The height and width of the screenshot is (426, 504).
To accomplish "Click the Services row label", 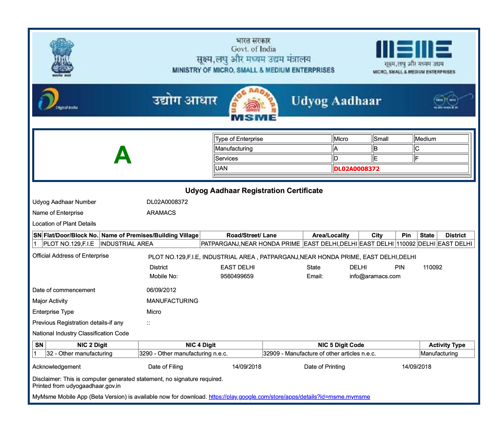I will tap(273, 158).
